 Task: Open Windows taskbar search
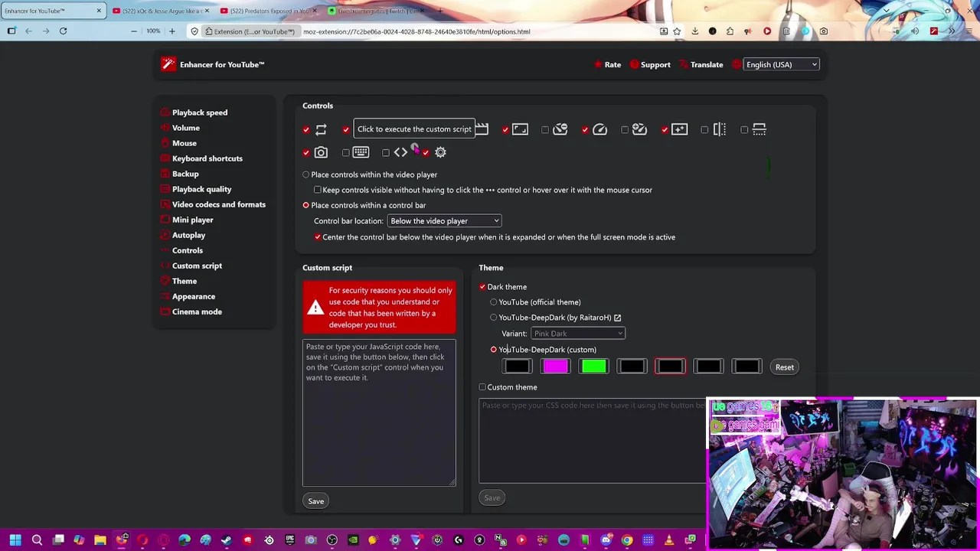pos(37,540)
